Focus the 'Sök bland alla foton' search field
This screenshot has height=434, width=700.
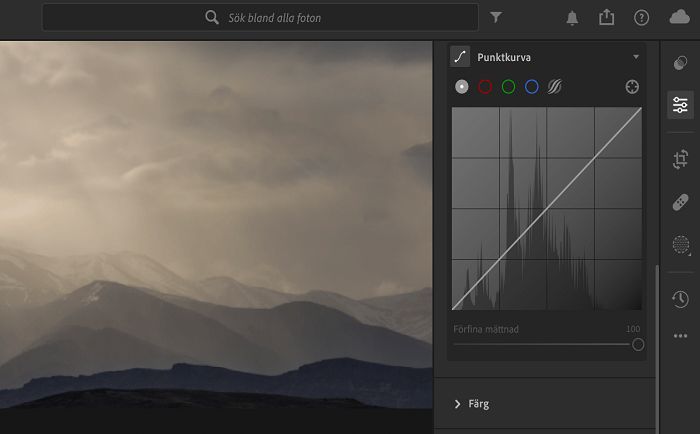tap(260, 17)
